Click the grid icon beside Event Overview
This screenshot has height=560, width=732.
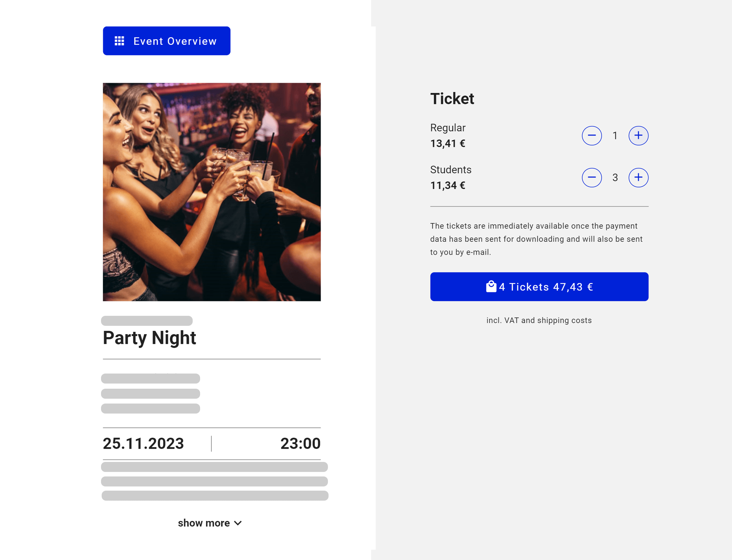coord(119,41)
